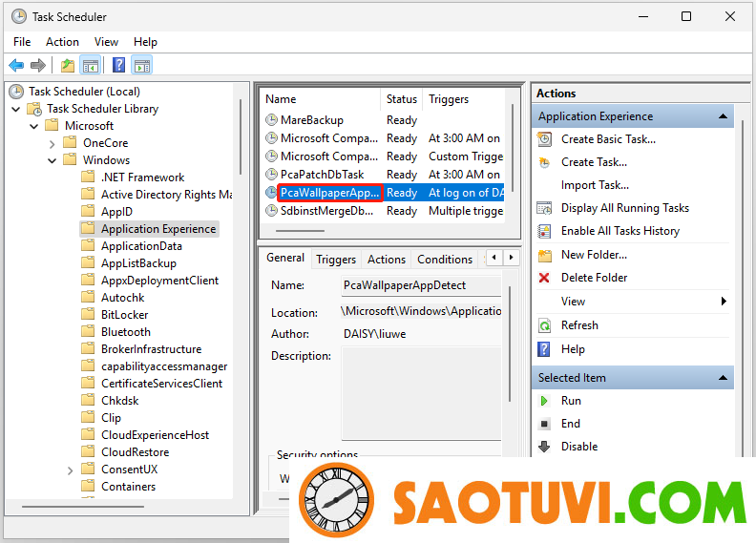
Task: Click the Create Basic Task icon
Action: (544, 139)
